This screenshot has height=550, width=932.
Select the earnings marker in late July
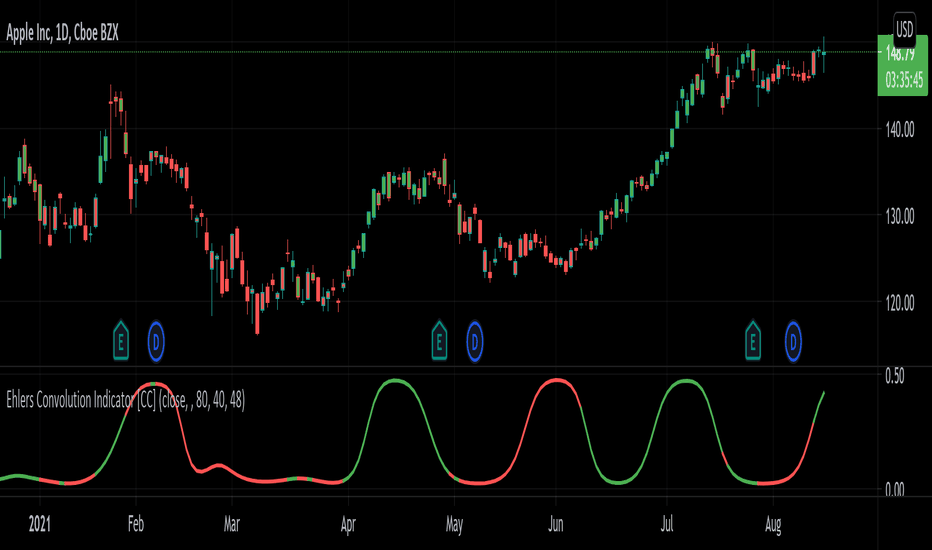753,341
